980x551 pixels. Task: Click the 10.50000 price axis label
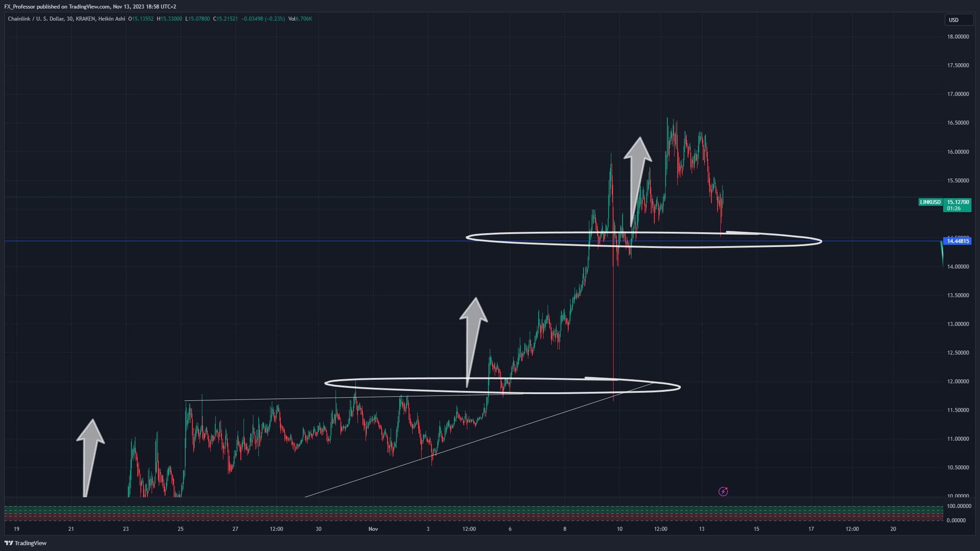(958, 468)
